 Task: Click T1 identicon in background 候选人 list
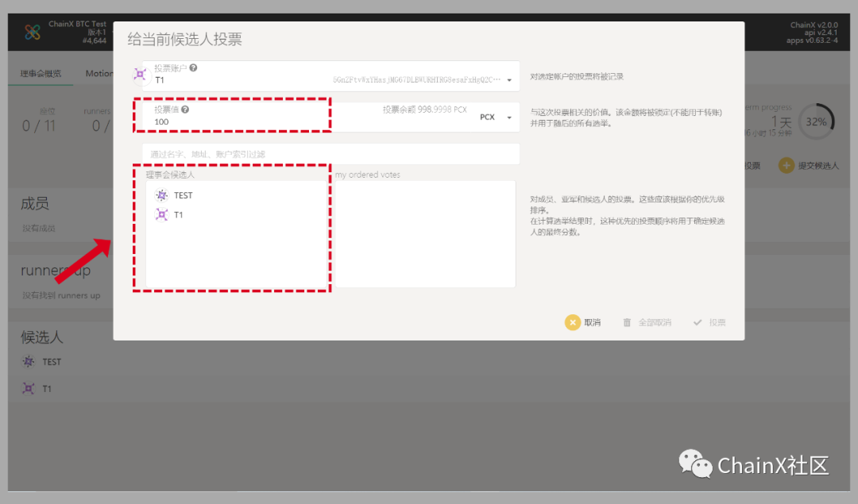point(29,388)
